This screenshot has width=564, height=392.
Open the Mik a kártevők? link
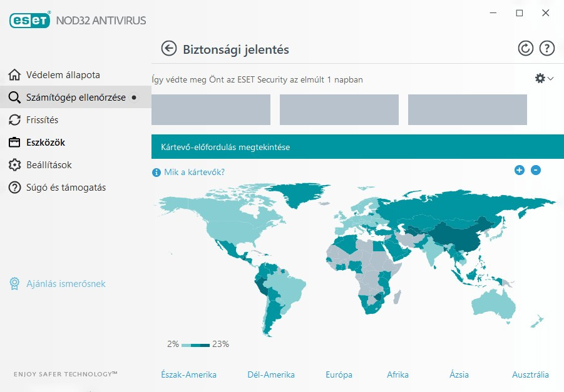point(194,172)
